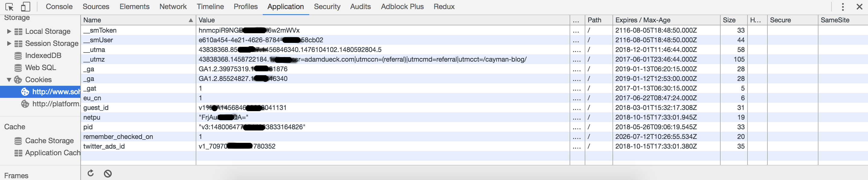
Task: Click the clear all cookies icon
Action: click(x=108, y=174)
